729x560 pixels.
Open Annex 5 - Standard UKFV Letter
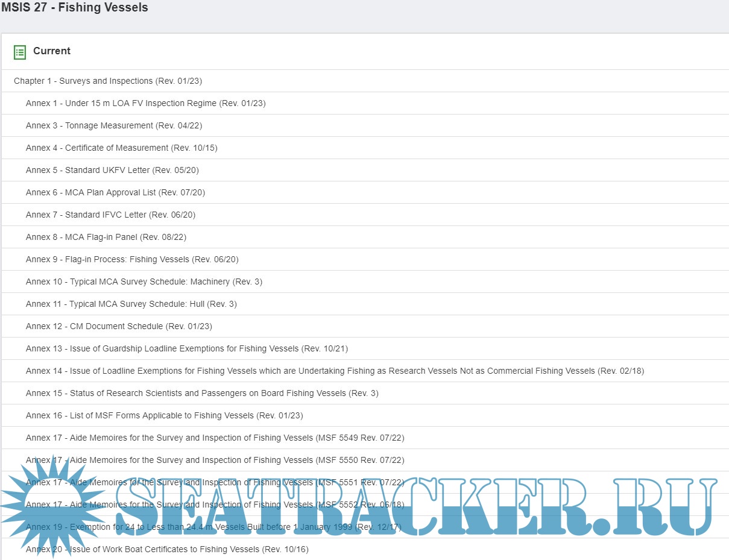click(112, 170)
